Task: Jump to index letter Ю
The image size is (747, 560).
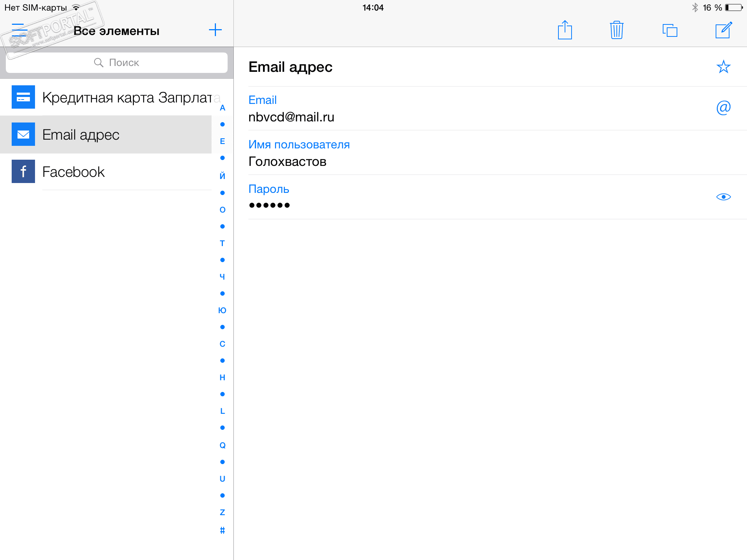Action: (x=222, y=310)
